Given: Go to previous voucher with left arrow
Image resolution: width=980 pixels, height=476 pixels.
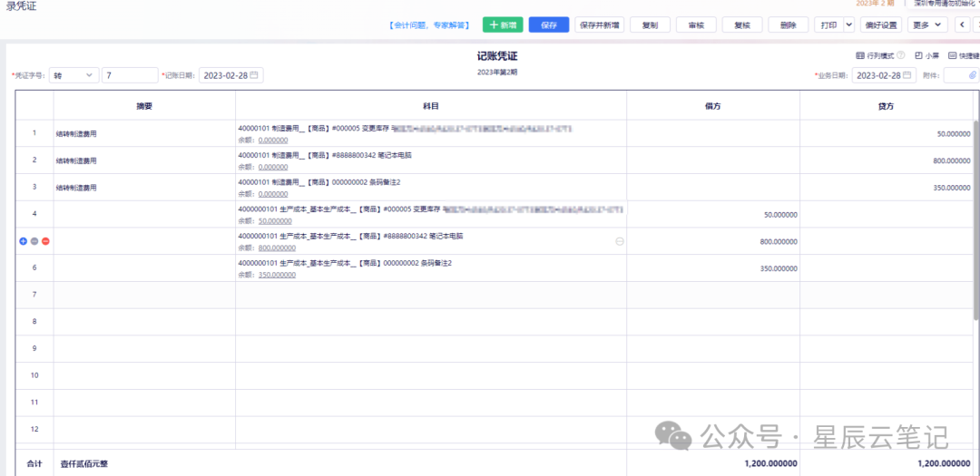Looking at the screenshot, I should pyautogui.click(x=962, y=25).
